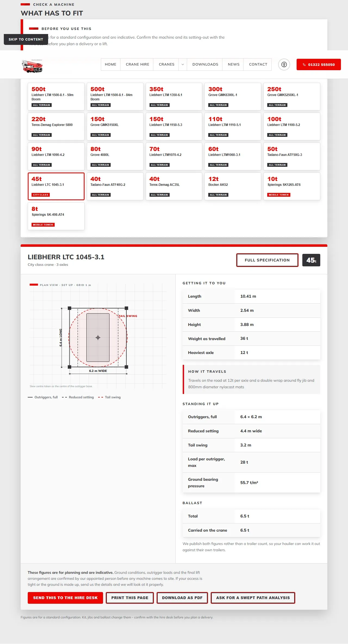
Task: Select the 500t Liebherr LTM 1500-8.1 50m Boom card
Action: pyautogui.click(x=56, y=97)
